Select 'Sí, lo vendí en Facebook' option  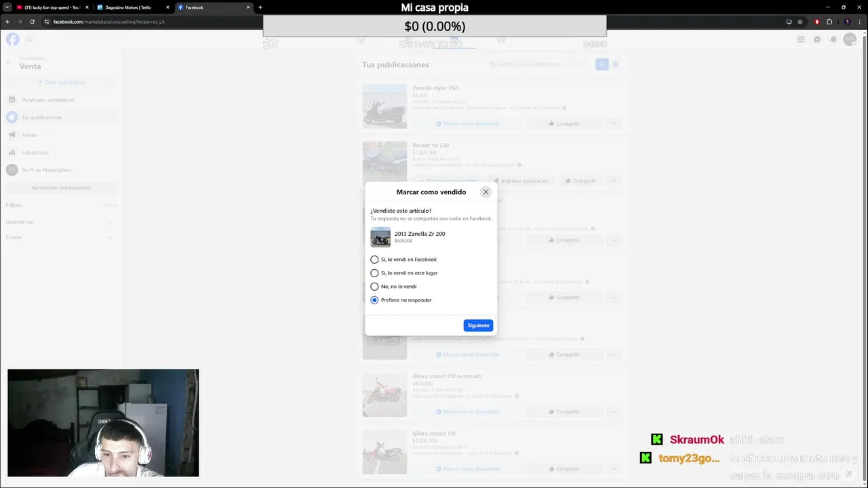click(x=374, y=260)
